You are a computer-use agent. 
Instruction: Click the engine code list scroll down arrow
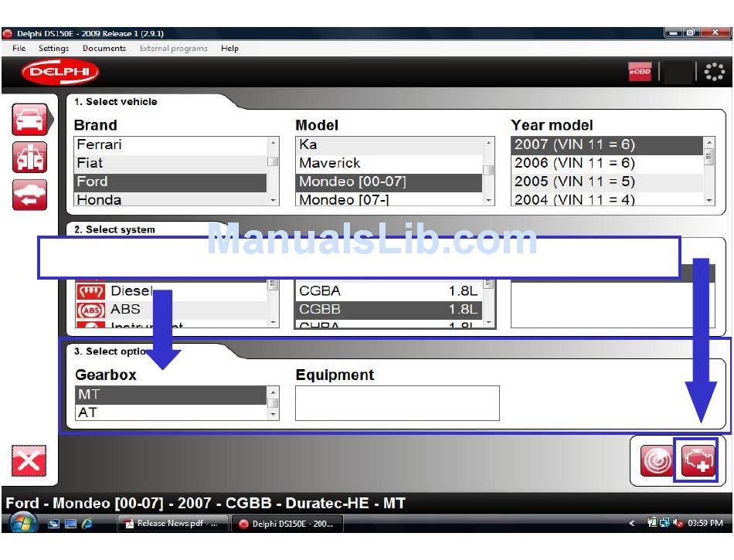(x=489, y=322)
